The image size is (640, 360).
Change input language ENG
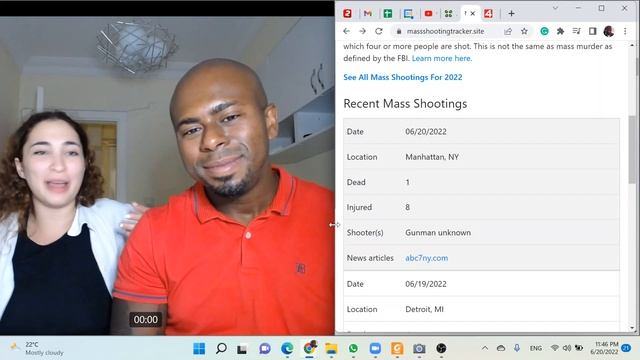coord(536,348)
